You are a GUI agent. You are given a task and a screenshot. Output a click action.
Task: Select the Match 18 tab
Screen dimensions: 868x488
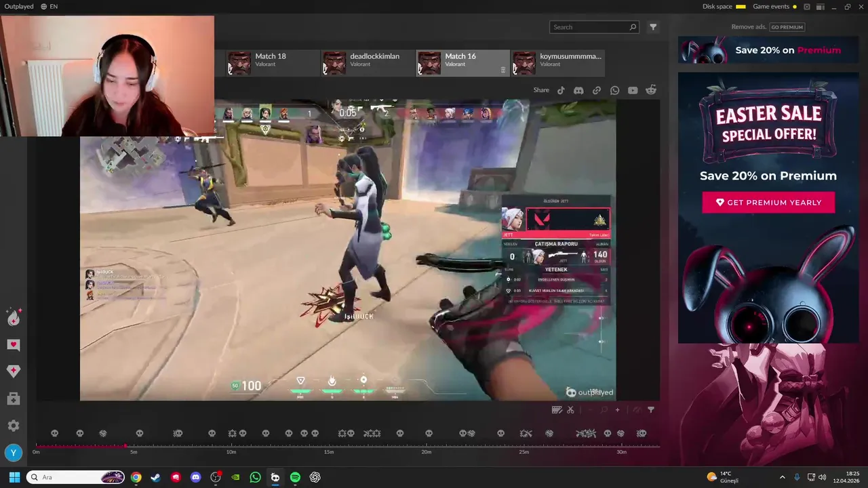click(x=273, y=62)
